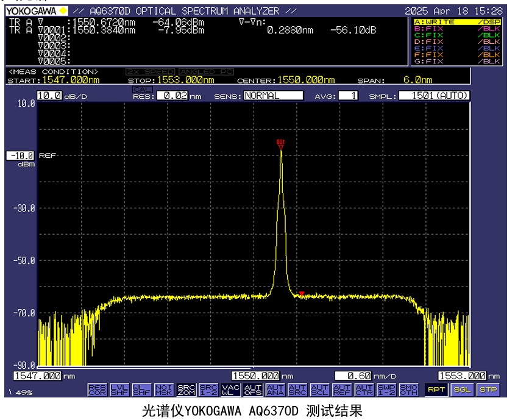Viewport: 515px width, 420px height.
Task: Click the SPAN 6.0nm value
Action: coord(417,80)
